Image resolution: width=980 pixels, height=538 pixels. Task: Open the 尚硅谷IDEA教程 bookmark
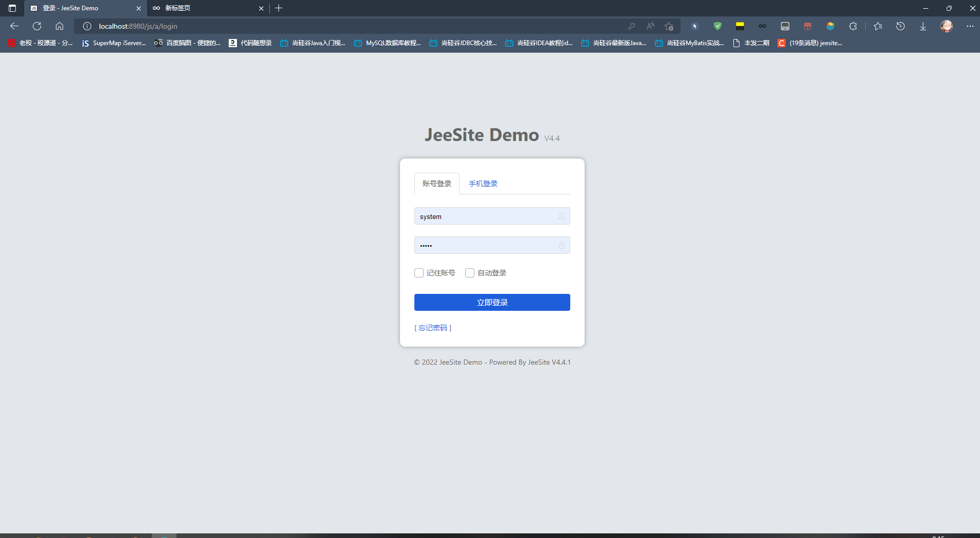pos(539,43)
